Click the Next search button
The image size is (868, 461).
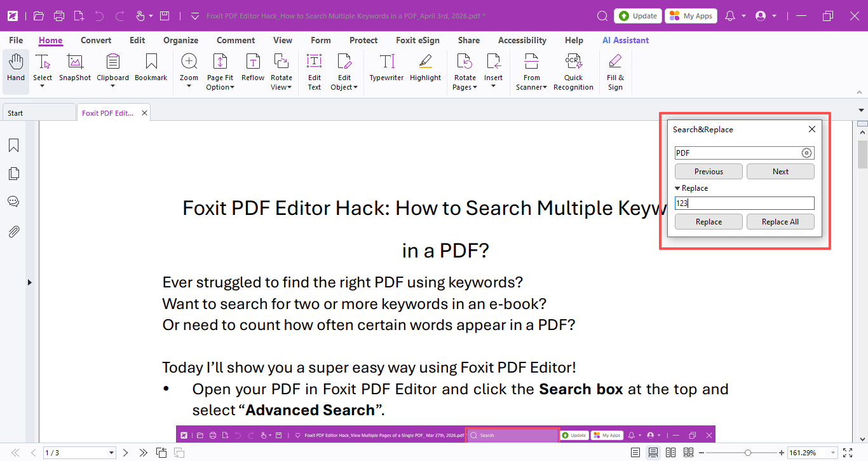point(780,171)
